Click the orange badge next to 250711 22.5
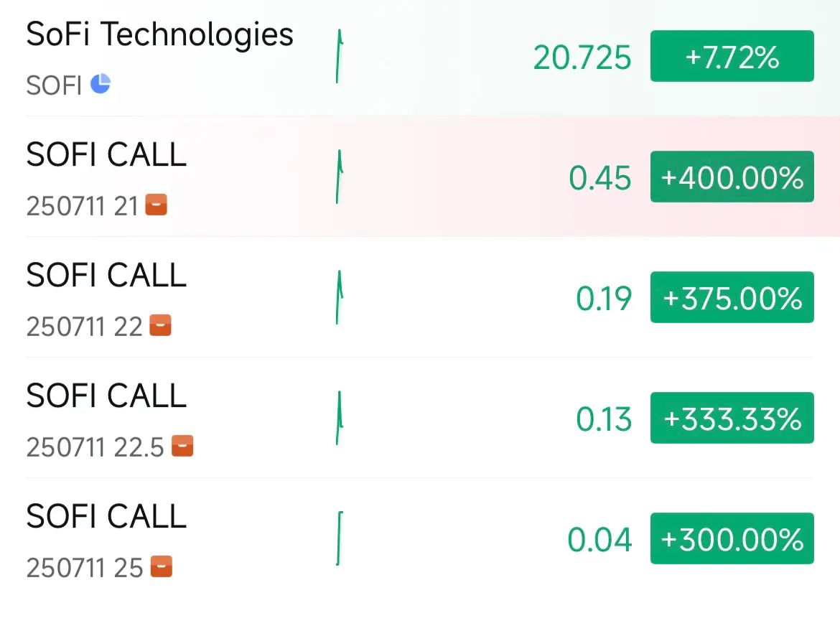Viewport: 840px width, 626px height. pos(182,446)
